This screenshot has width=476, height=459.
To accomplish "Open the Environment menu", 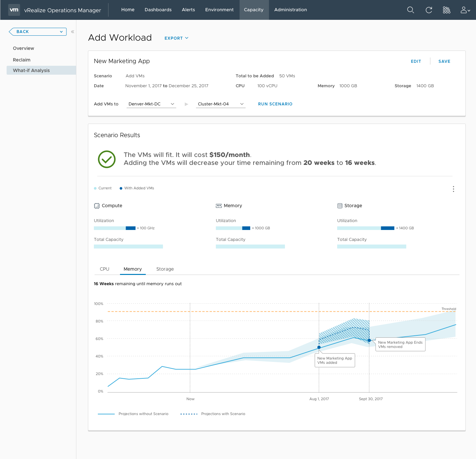I will coord(219,10).
